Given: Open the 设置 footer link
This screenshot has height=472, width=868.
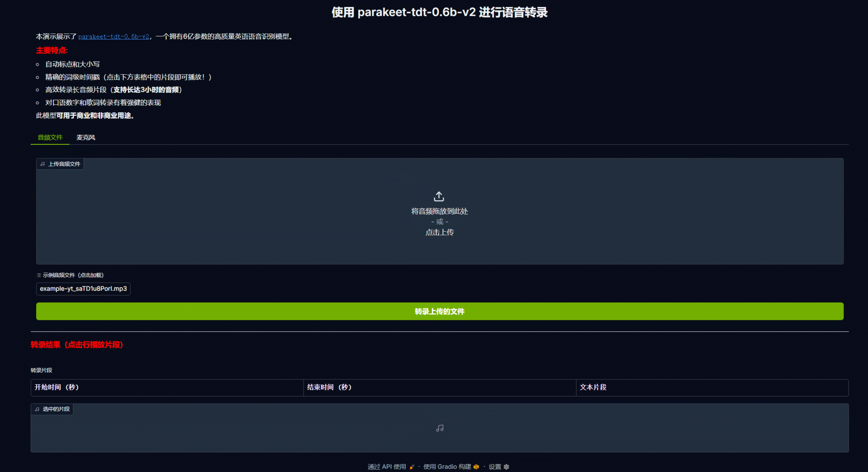Looking at the screenshot, I should [495, 467].
